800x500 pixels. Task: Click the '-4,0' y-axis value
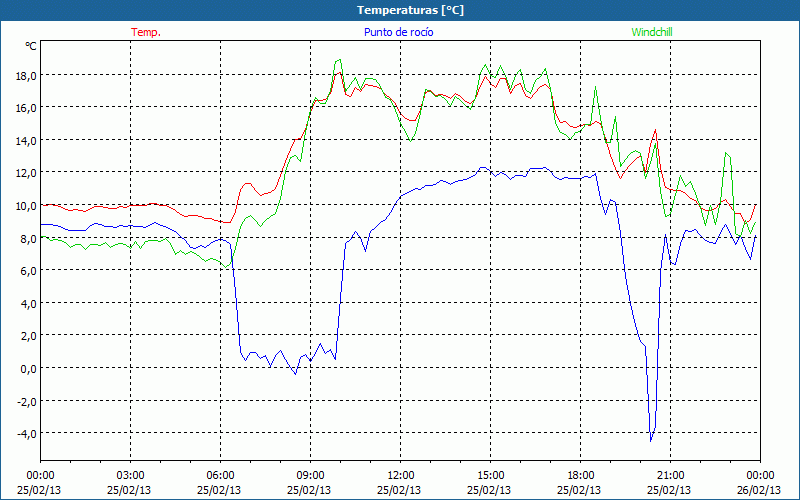27,434
